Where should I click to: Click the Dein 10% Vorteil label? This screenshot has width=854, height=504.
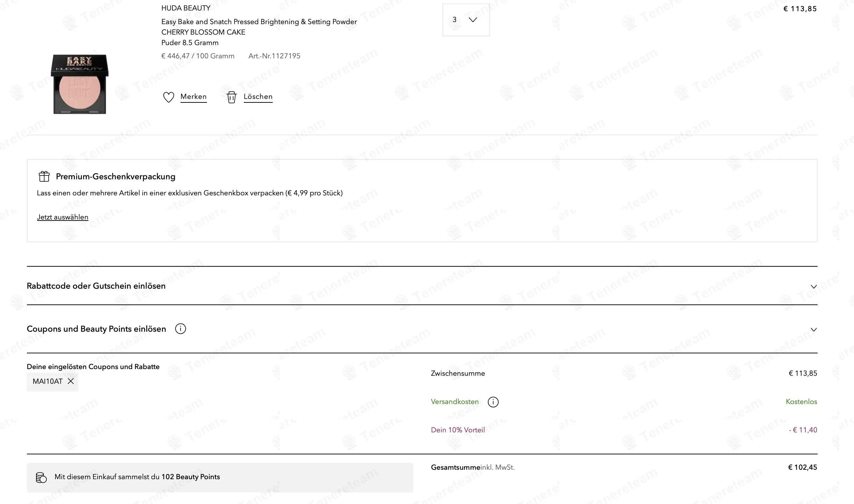(458, 430)
